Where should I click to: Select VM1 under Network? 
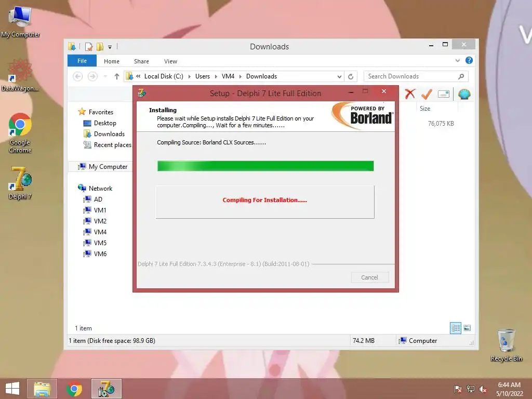(100, 210)
